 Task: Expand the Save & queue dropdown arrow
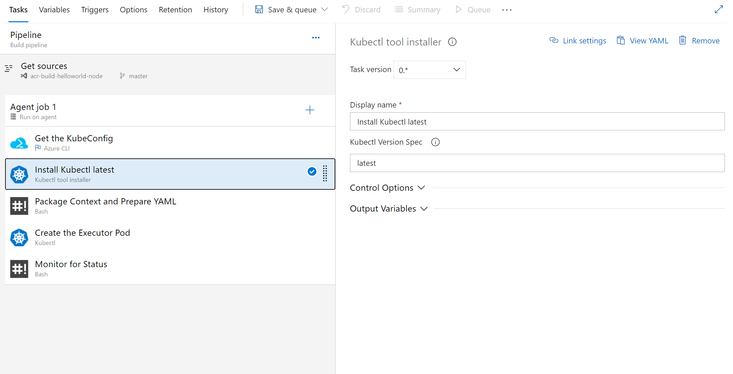point(325,9)
